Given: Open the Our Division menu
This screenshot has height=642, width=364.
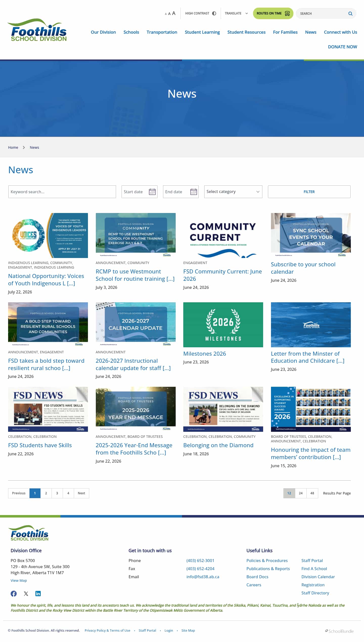Looking at the screenshot, I should (103, 32).
